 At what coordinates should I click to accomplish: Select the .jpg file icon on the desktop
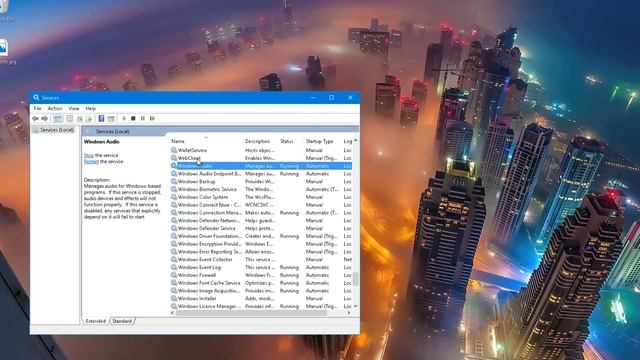click(x=3, y=48)
